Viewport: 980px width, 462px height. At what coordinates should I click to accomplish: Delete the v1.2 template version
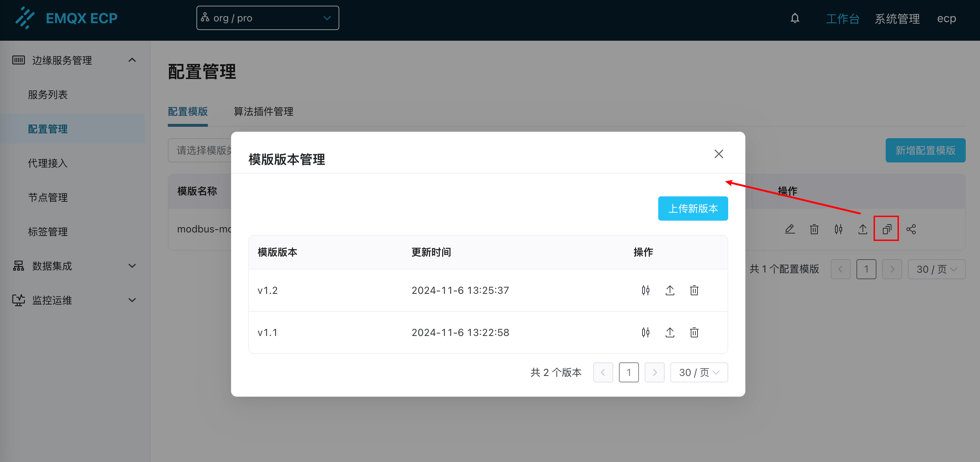(694, 291)
